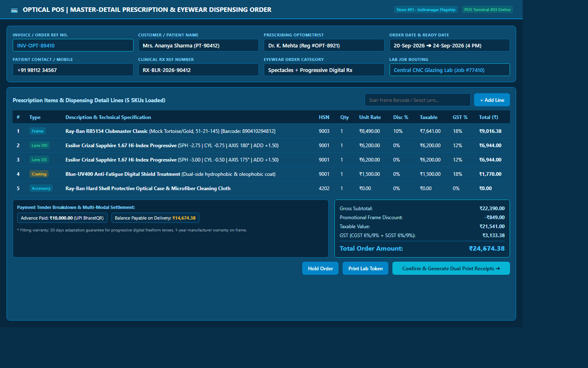Focus the Prescribing Optometrist field
Screen dimensions: 588x368
[324, 45]
